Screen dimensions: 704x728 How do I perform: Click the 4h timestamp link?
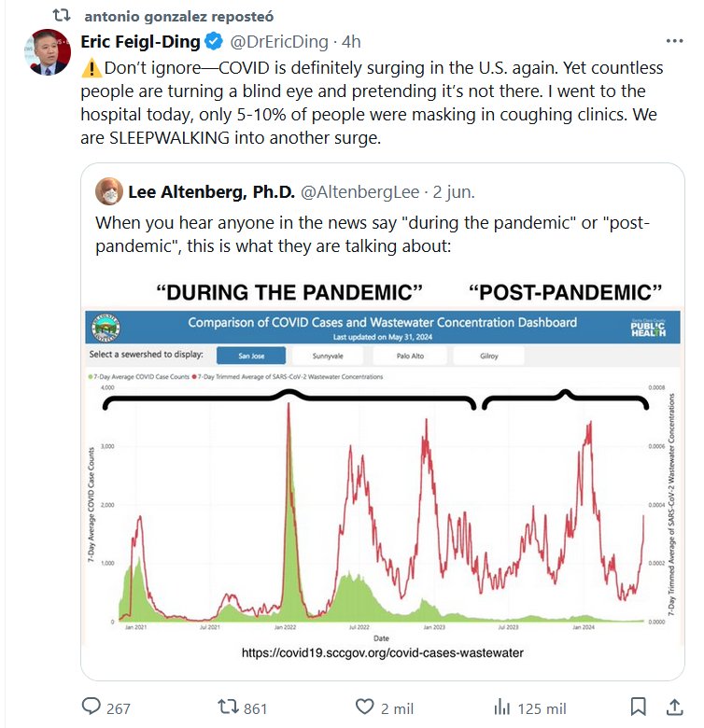[352, 42]
